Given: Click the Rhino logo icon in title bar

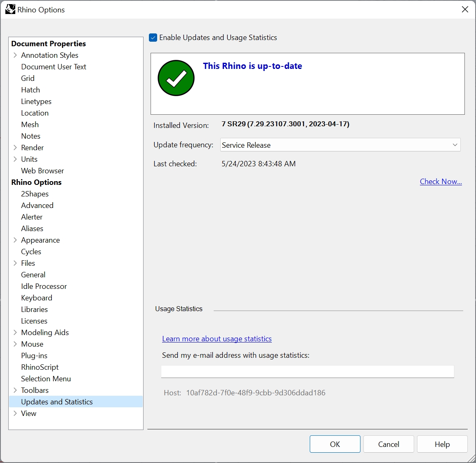Looking at the screenshot, I should point(10,9).
